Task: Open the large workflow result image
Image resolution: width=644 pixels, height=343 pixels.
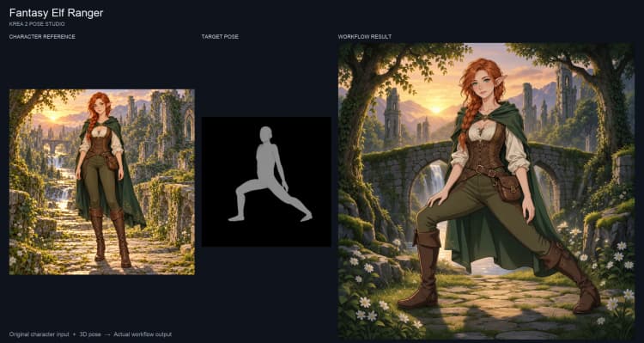Action: [x=486, y=191]
